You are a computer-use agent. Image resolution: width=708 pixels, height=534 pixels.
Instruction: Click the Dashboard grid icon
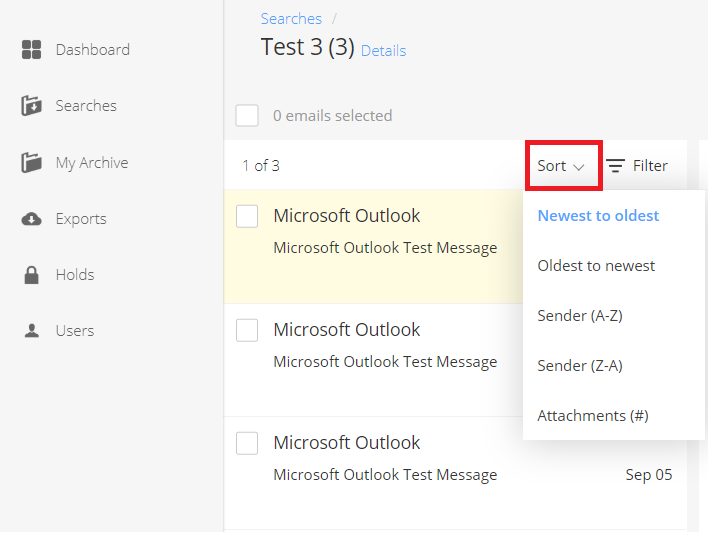pos(31,50)
